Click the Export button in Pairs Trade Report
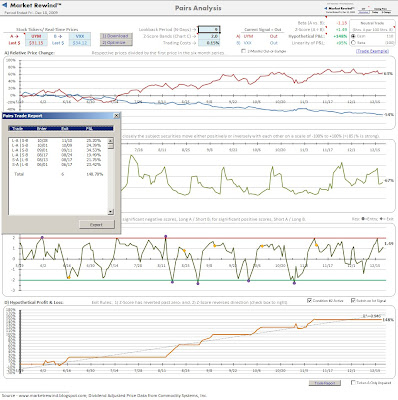 pos(96,225)
